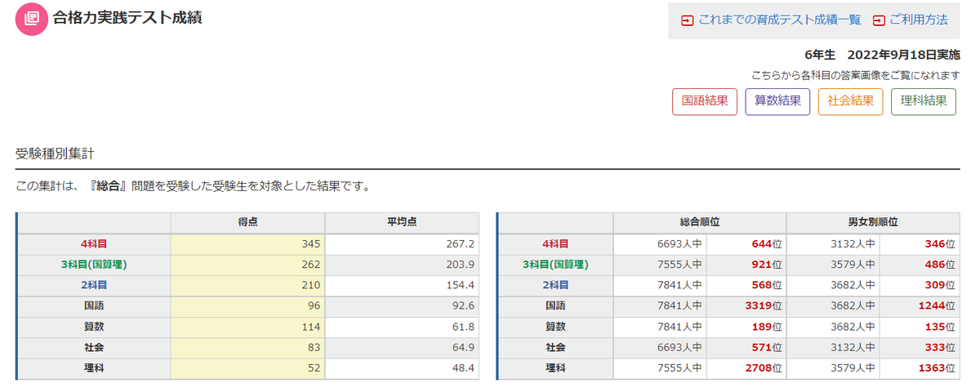Select the 国語 row label in score table
The width and height of the screenshot is (980, 392).
tap(94, 305)
